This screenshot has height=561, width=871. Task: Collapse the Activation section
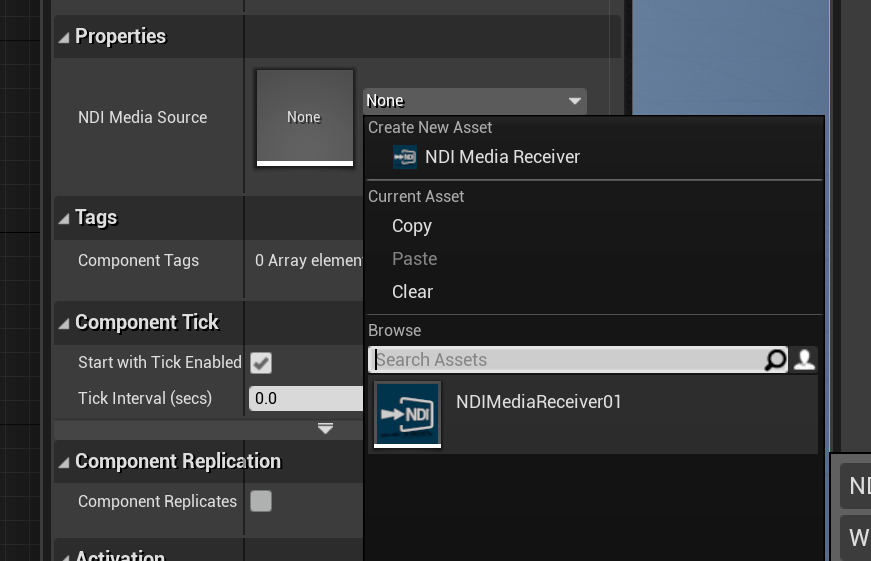pos(64,557)
